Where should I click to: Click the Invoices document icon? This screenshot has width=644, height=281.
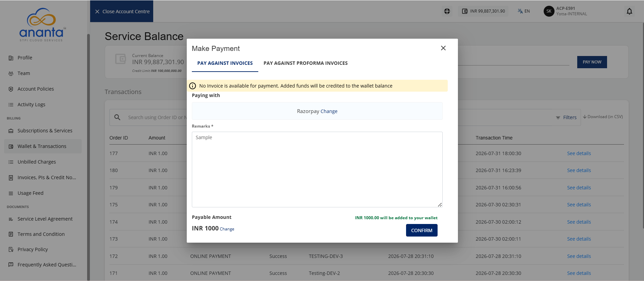pos(11,178)
